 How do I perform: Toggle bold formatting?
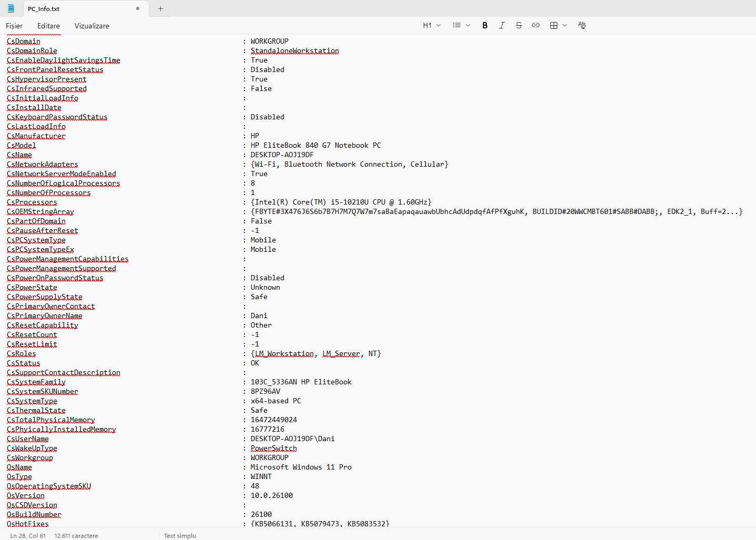(x=485, y=25)
